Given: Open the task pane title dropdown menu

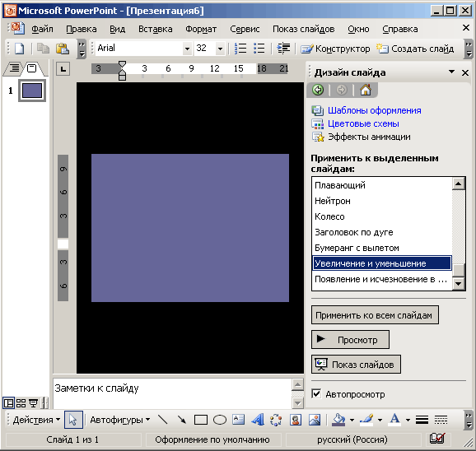Looking at the screenshot, I should (451, 72).
